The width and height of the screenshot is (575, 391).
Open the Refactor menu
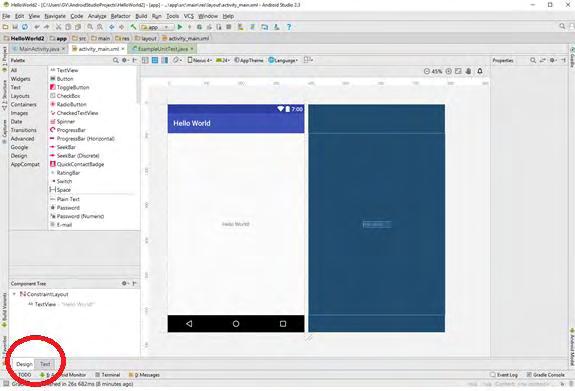pos(120,16)
